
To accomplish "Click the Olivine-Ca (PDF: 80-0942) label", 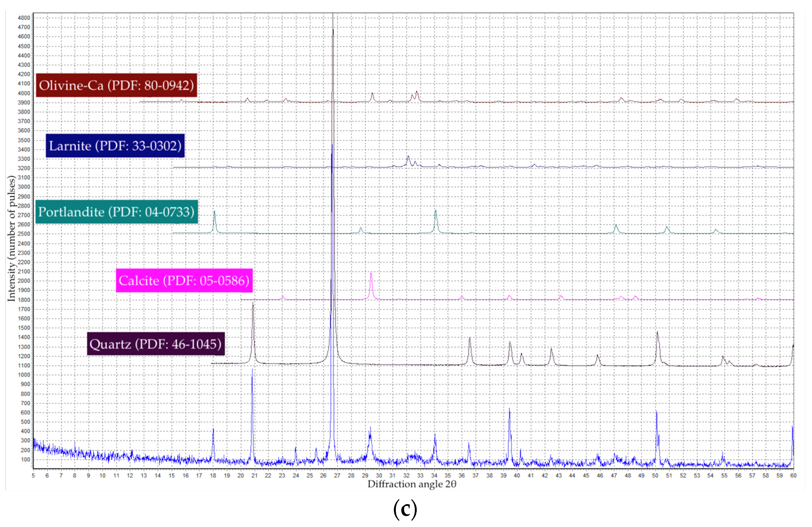I will tap(116, 85).
